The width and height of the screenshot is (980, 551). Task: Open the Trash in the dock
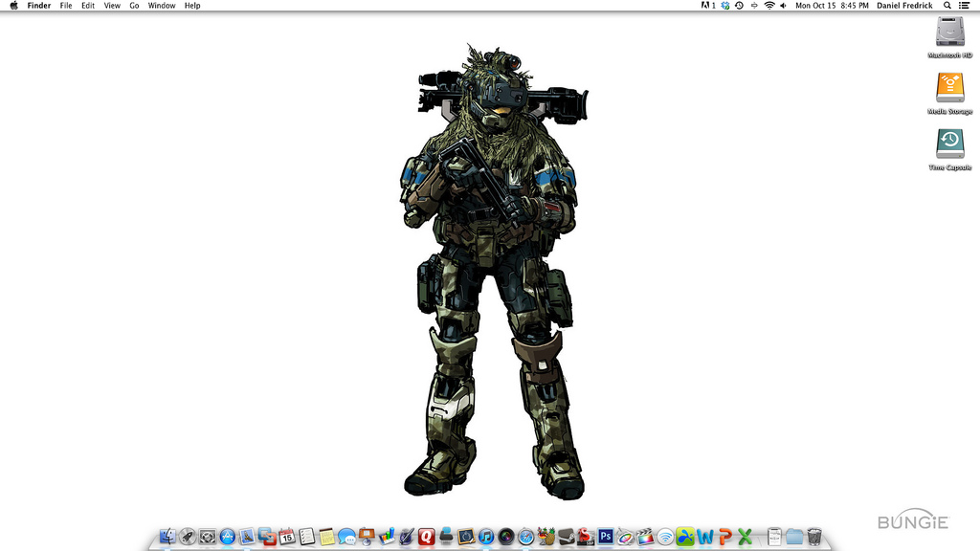(814, 536)
